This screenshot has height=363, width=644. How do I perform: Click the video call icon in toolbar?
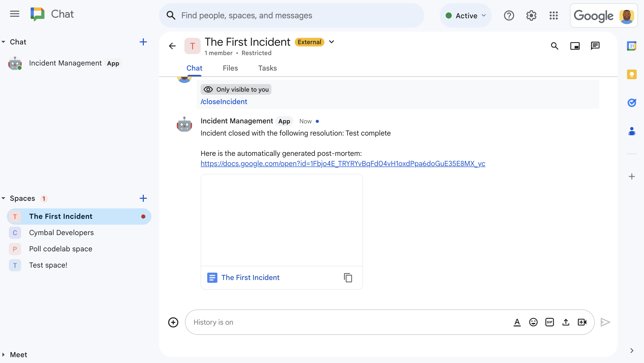583,322
